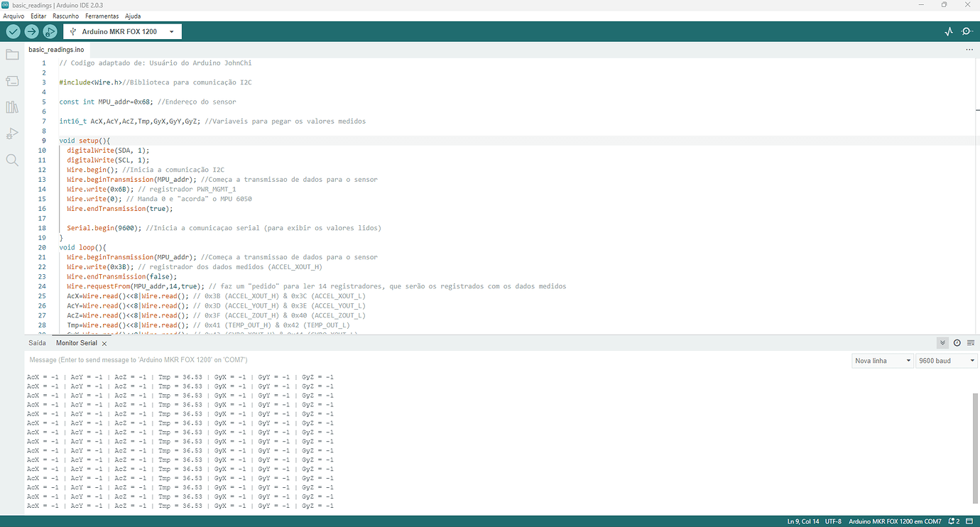Start debugging with the debug toolbar icon
Screen dimensions: 980x527
coord(50,31)
